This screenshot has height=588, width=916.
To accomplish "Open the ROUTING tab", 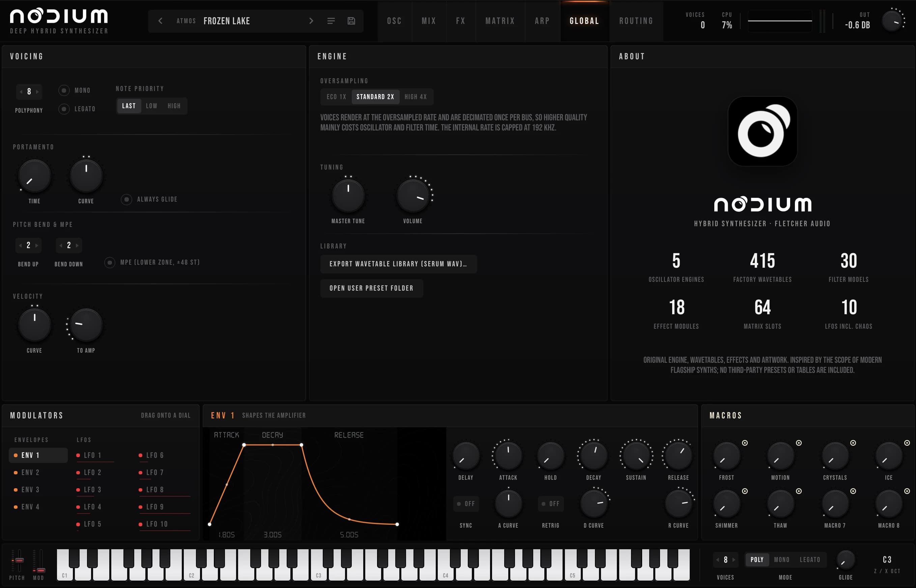I will (x=636, y=21).
